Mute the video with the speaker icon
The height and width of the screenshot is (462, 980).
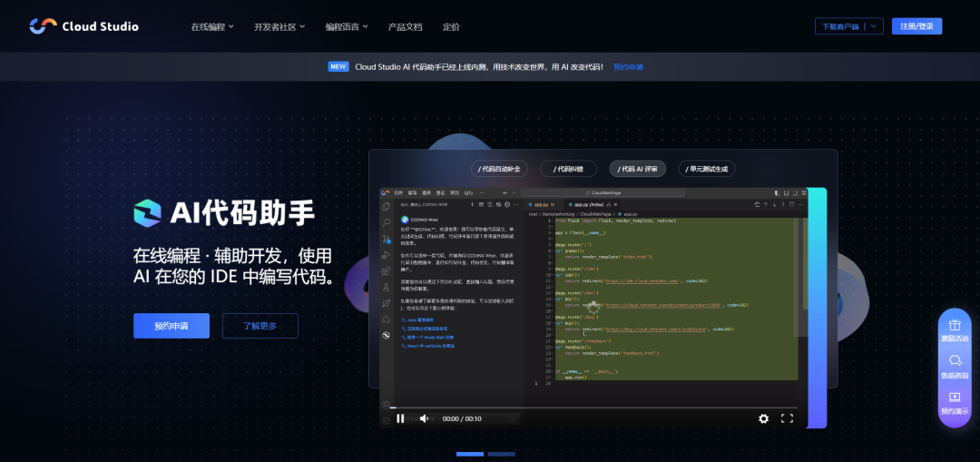pyautogui.click(x=425, y=418)
